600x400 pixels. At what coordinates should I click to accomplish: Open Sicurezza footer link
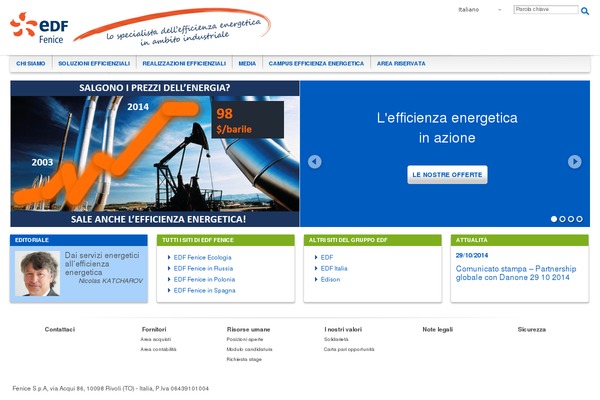532,329
